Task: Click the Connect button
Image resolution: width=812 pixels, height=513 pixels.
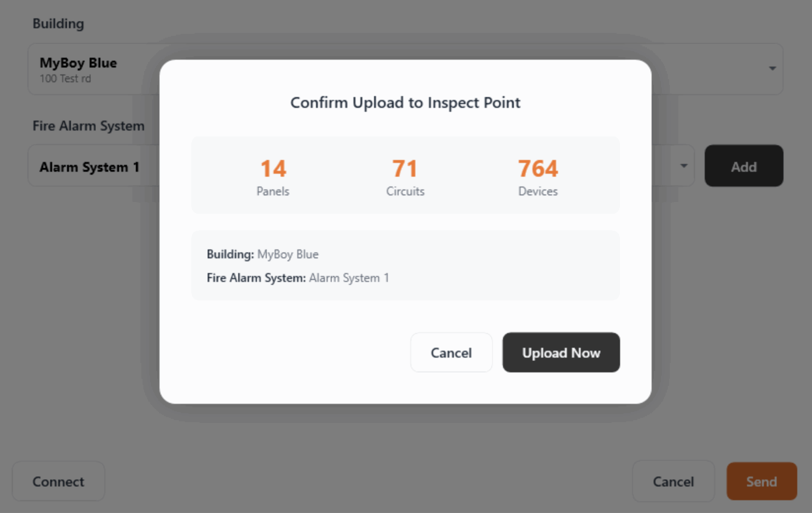Action: point(58,481)
